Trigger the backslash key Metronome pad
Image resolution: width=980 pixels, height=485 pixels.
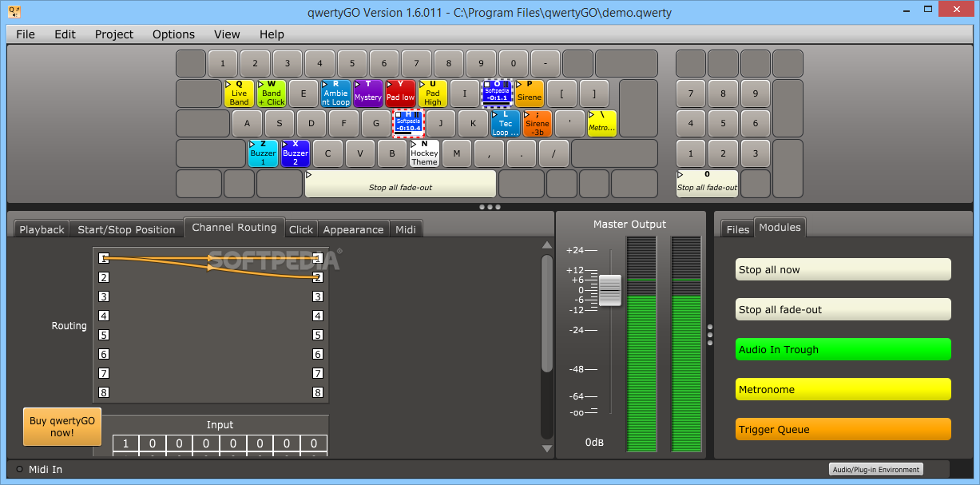(x=601, y=123)
